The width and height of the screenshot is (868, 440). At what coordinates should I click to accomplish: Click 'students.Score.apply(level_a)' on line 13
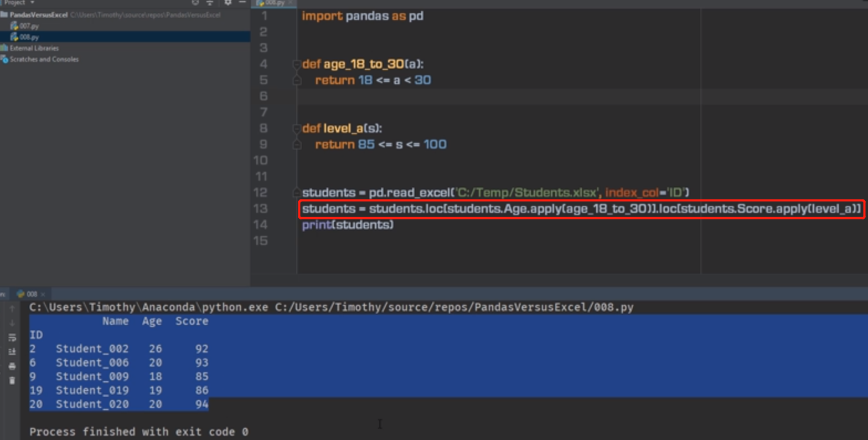tap(768, 209)
